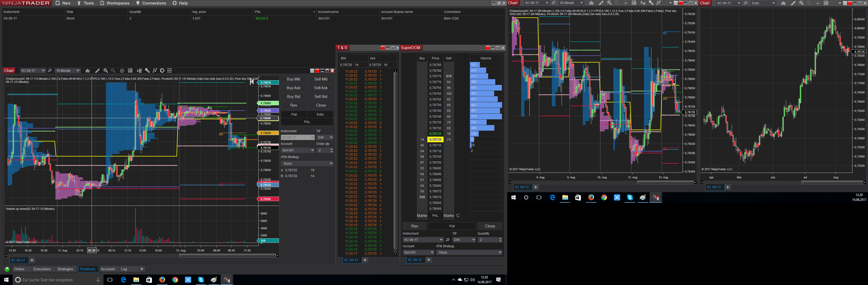Zoom in on the Daily chart

tap(801, 3)
